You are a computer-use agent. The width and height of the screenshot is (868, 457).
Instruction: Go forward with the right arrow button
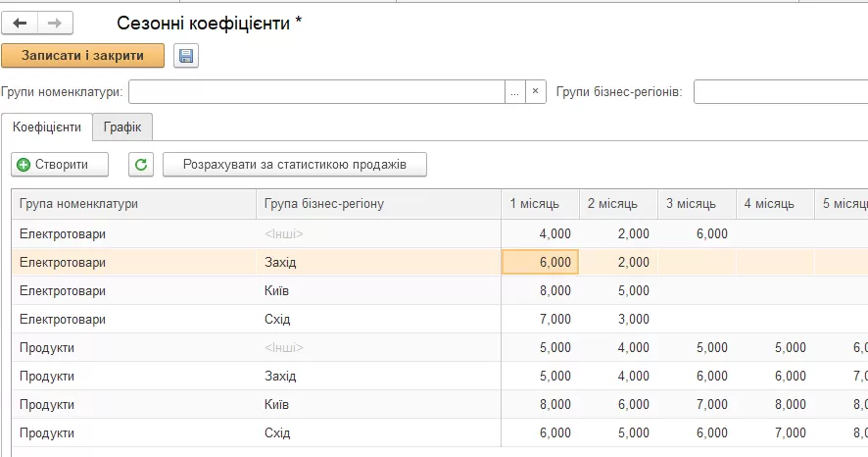coord(55,24)
